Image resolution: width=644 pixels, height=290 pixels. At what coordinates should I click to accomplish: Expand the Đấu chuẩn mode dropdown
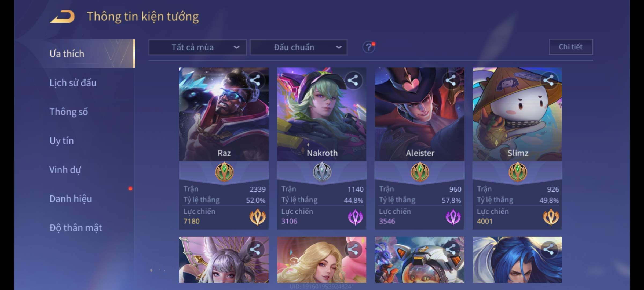[x=299, y=48]
